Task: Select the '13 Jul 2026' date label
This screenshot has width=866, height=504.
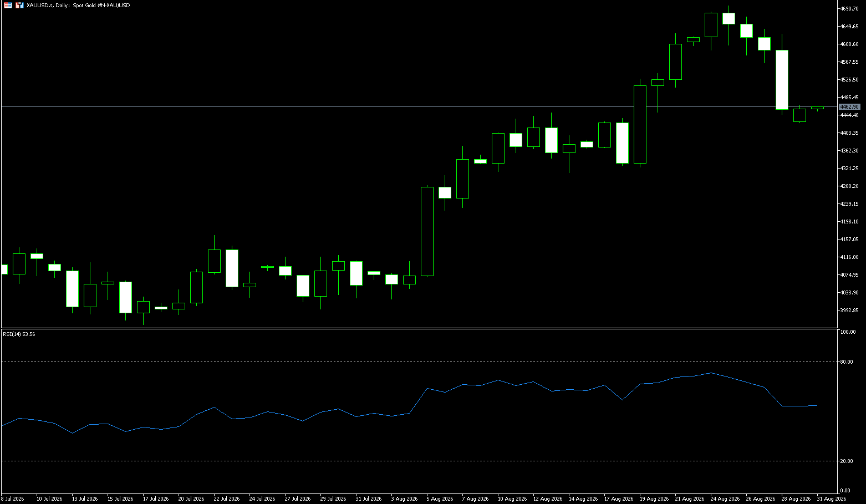Action: click(x=85, y=499)
